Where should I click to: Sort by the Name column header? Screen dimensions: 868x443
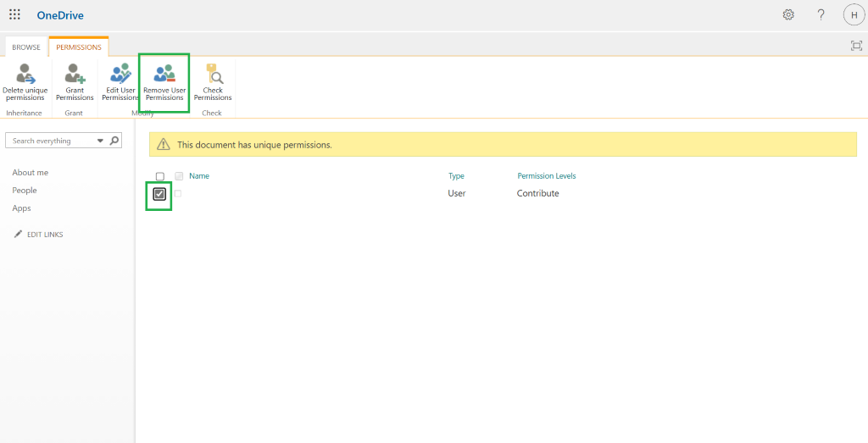pyautogui.click(x=199, y=176)
